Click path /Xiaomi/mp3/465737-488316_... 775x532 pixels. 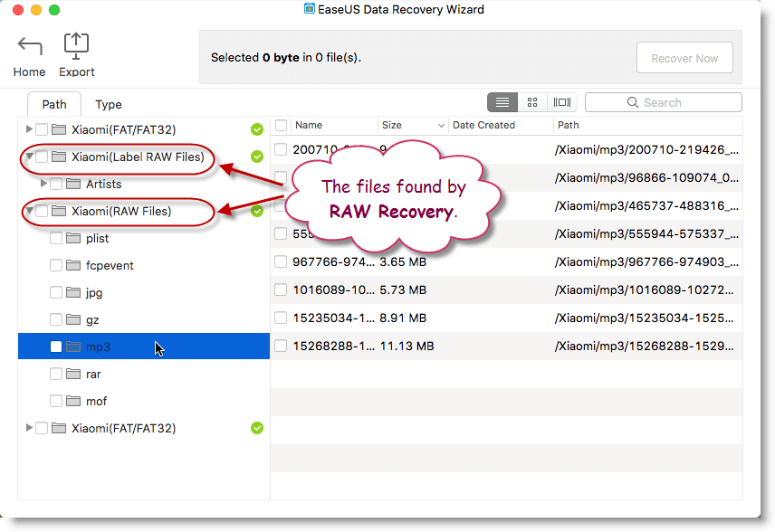click(x=647, y=206)
